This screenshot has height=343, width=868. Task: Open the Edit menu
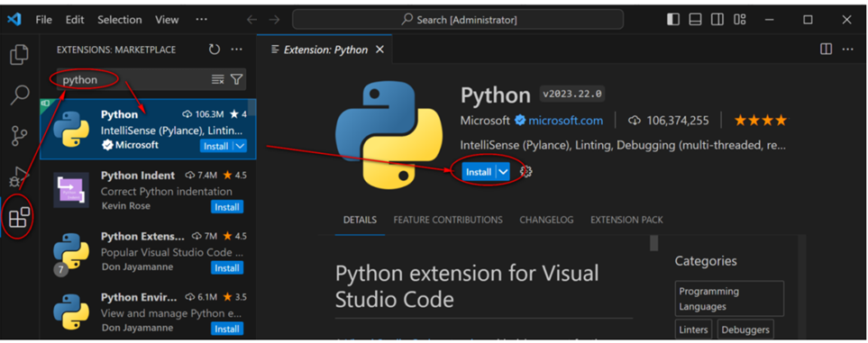(75, 20)
